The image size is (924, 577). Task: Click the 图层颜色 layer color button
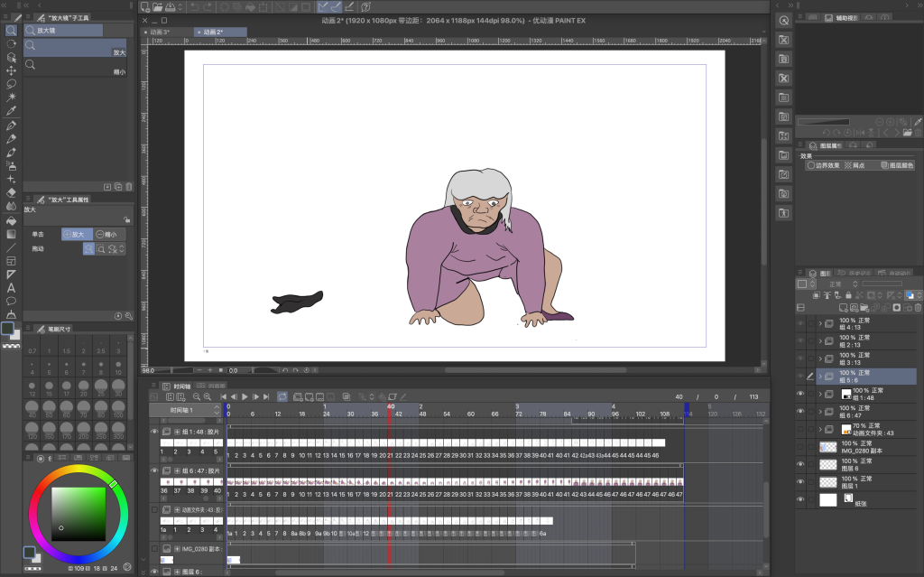(x=896, y=166)
